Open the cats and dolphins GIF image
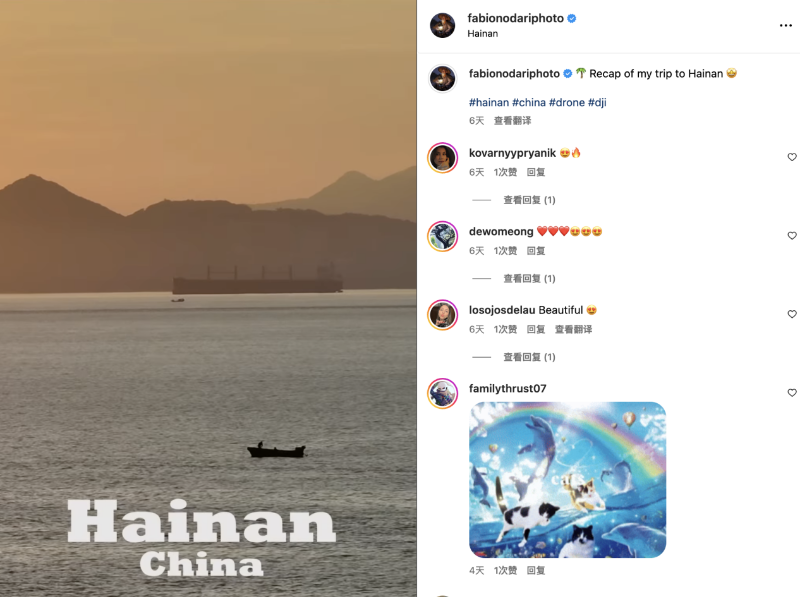 point(567,480)
